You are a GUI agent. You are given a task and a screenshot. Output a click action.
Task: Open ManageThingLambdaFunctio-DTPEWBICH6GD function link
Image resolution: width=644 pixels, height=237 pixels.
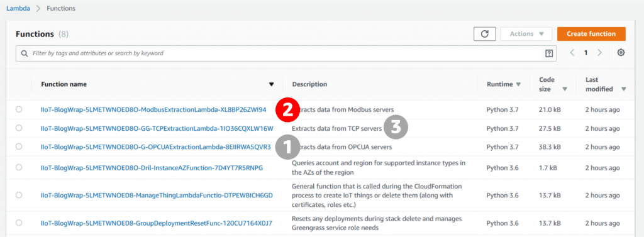click(157, 195)
